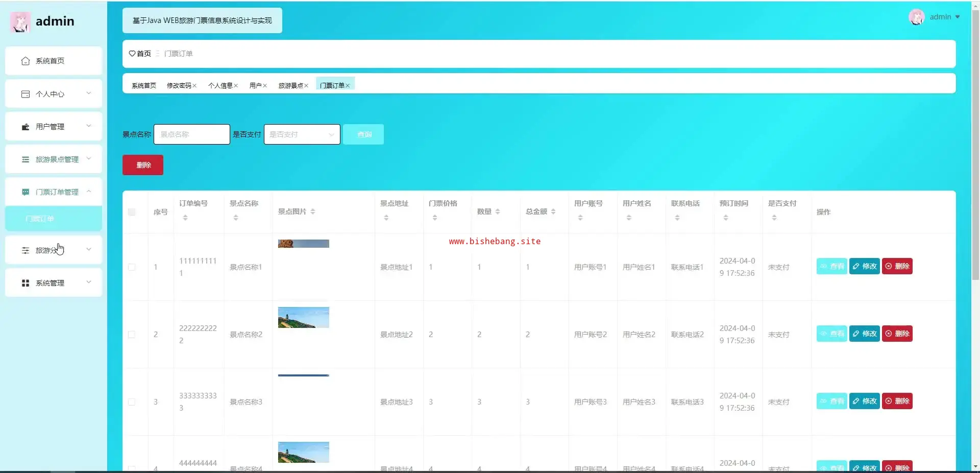Select the 门票订单 submenu item in sidebar
Image resolution: width=980 pixels, height=473 pixels.
click(x=40, y=219)
